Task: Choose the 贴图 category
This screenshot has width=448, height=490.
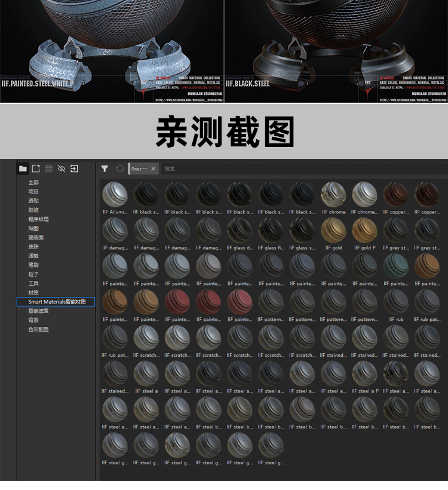Action: tap(33, 228)
